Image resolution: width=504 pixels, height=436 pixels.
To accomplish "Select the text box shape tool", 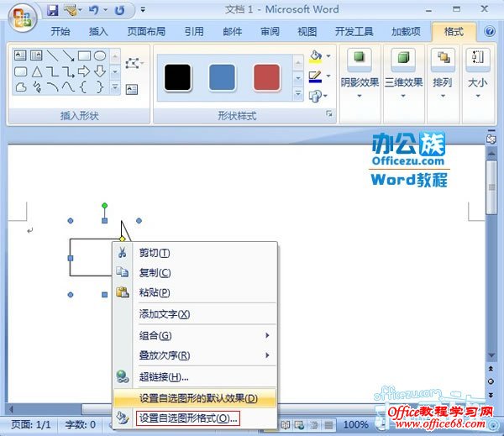I will click(x=20, y=55).
